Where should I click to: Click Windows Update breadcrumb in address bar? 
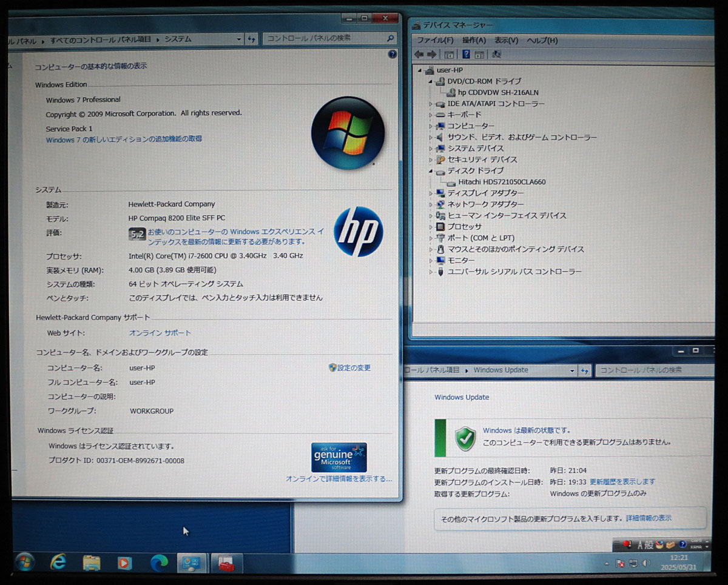point(500,370)
